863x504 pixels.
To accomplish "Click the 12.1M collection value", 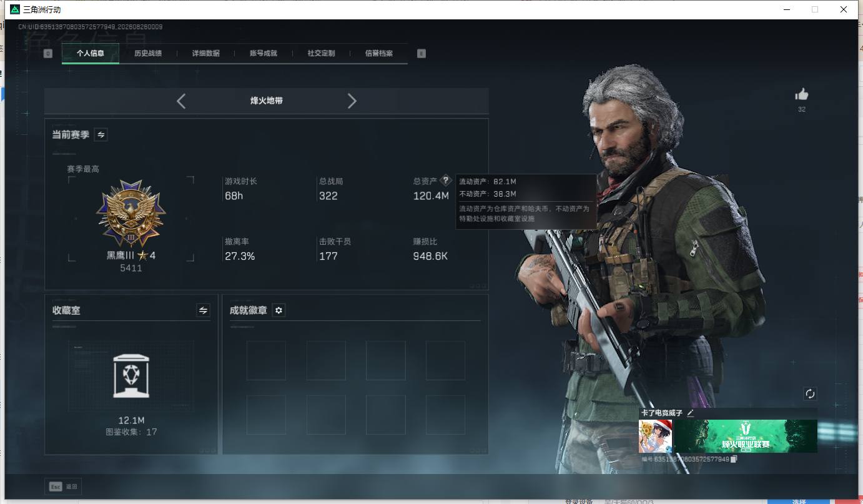I will click(131, 420).
